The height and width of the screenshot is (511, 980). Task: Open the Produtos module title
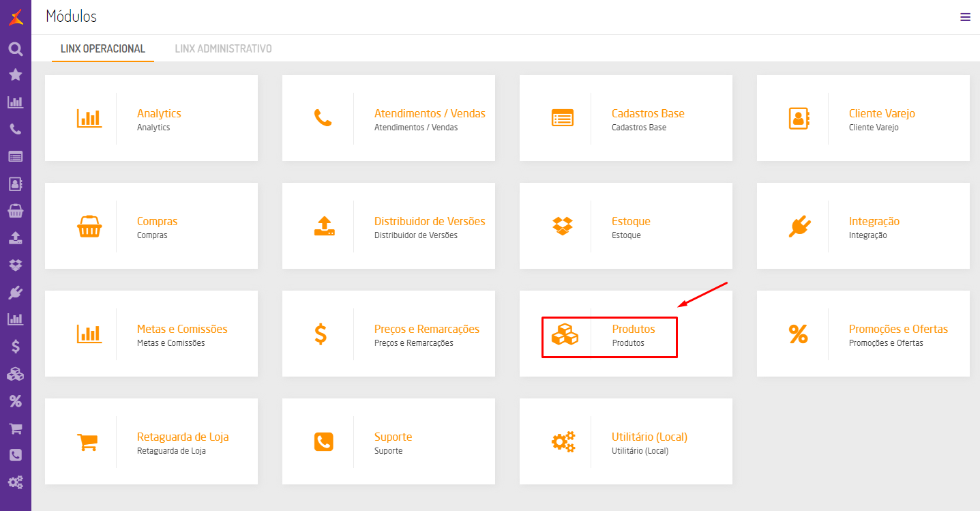(x=634, y=329)
